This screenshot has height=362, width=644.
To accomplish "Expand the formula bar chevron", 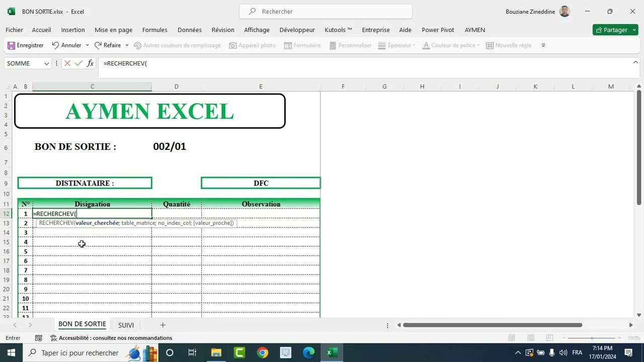I will point(635,62).
